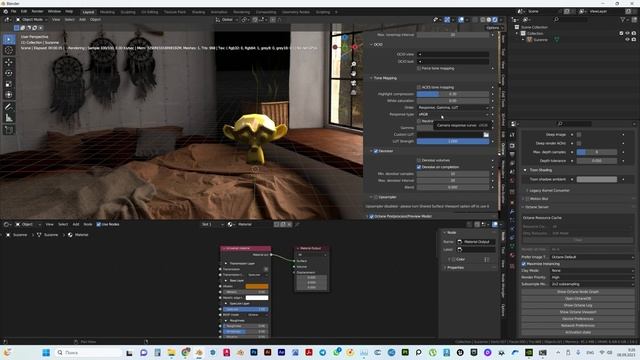Click the snap magnet icon in header
This screenshot has height=360, width=640.
coord(255,20)
